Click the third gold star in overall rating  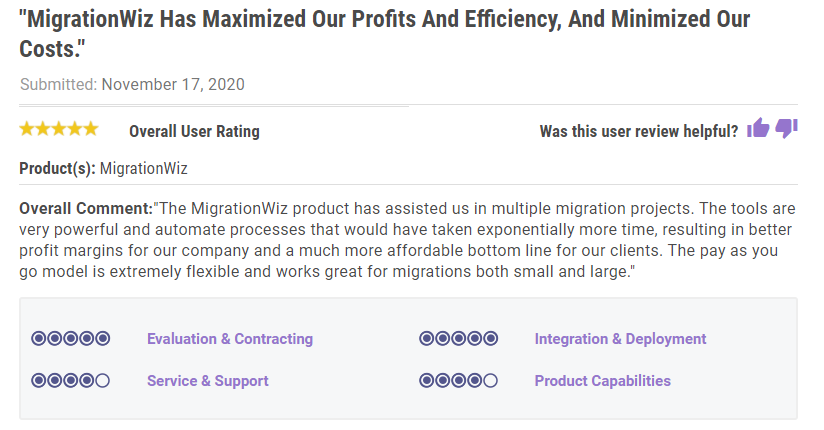(59, 129)
